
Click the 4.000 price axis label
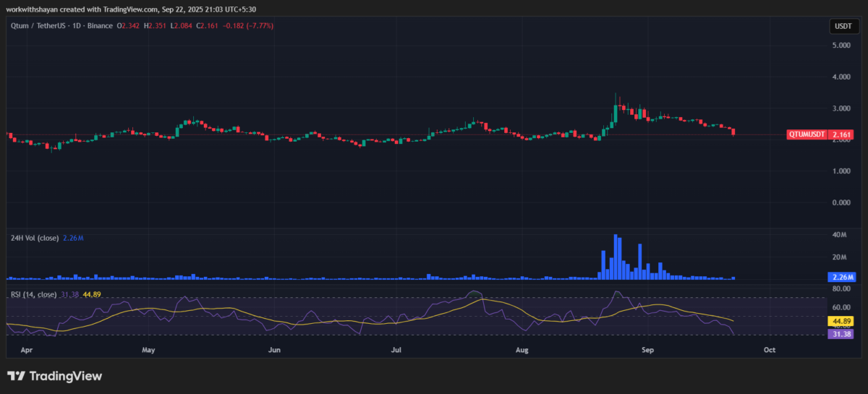(x=841, y=77)
